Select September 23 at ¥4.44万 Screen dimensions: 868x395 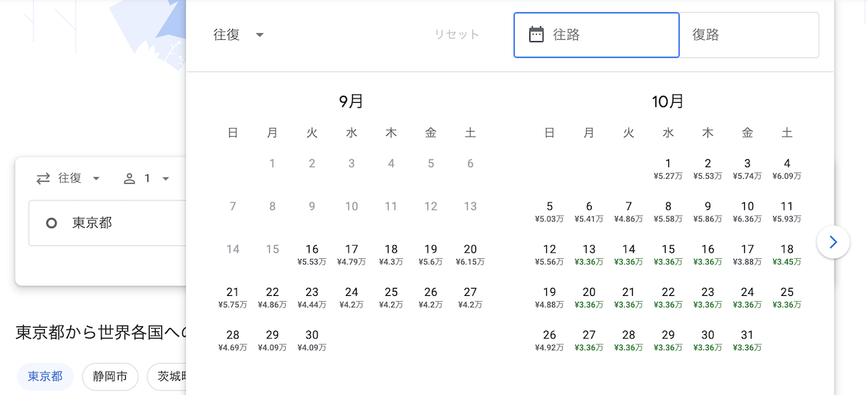(x=312, y=297)
